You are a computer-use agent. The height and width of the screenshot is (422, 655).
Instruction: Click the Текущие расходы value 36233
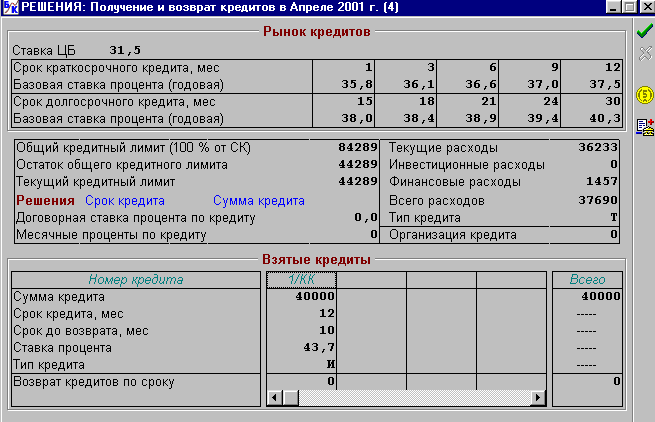pyautogui.click(x=598, y=147)
